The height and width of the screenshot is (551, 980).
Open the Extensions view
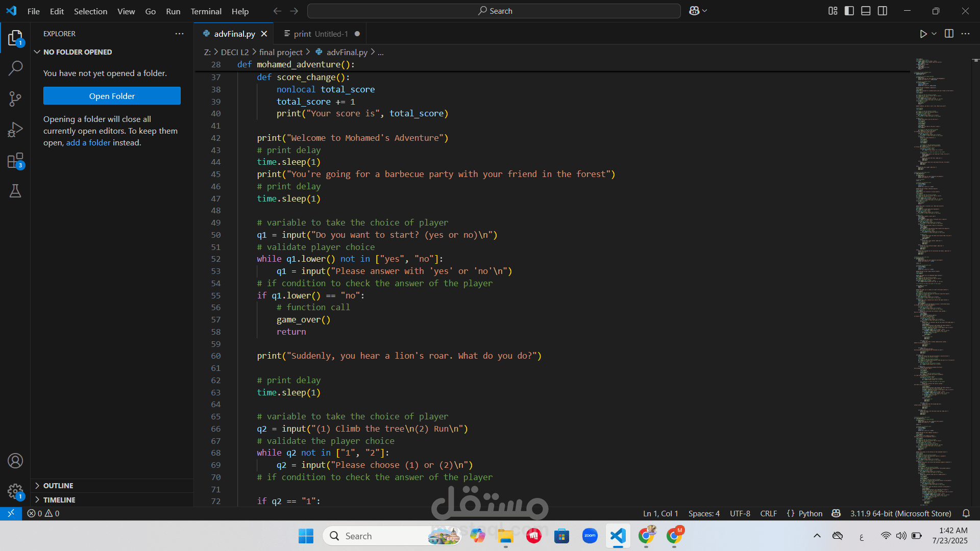(15, 161)
